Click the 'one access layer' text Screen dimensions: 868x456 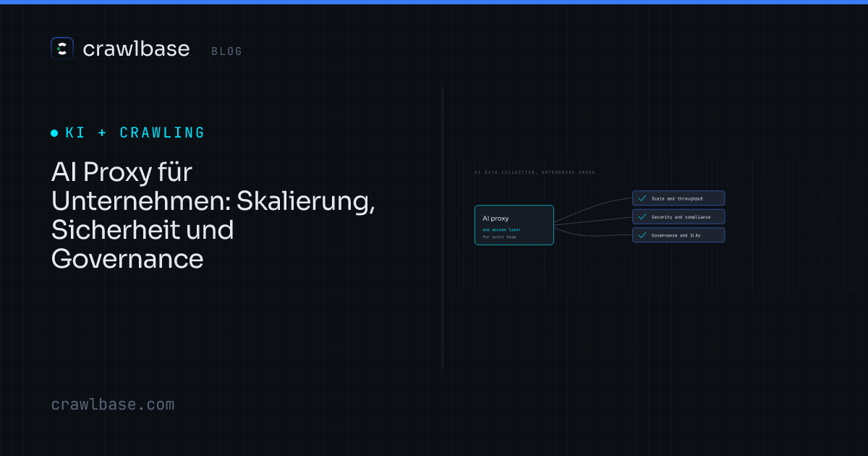[x=501, y=229]
